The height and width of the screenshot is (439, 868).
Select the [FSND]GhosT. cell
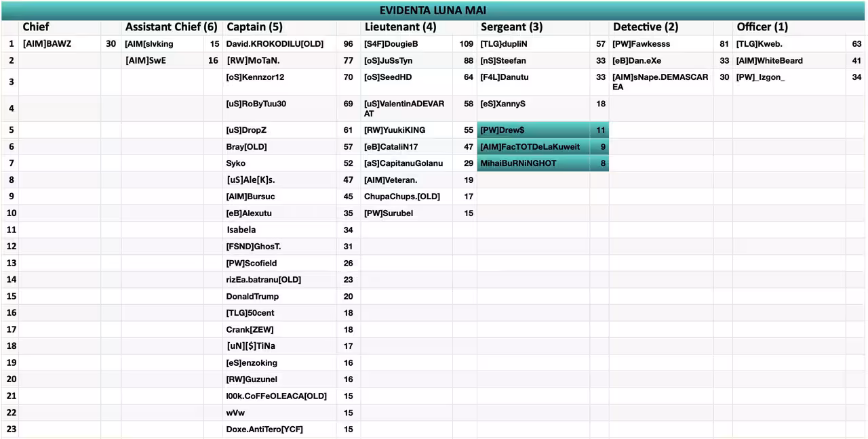(279, 246)
